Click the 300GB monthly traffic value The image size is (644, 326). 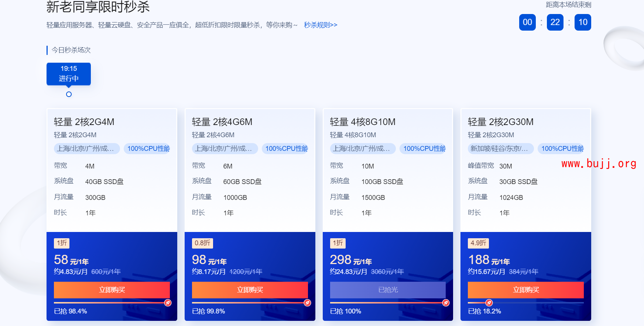coord(95,198)
